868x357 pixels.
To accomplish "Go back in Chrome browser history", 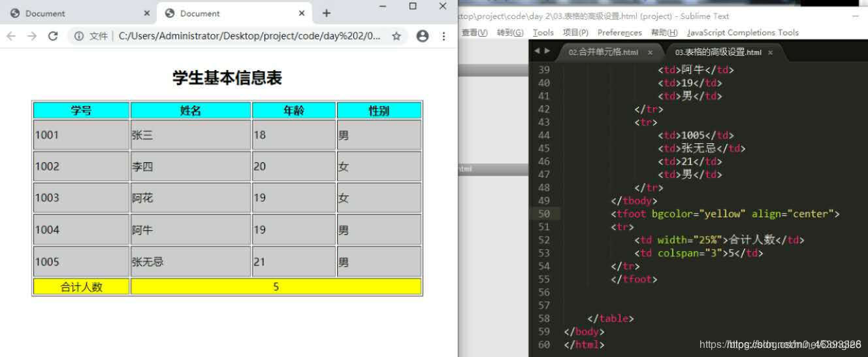I will coord(11,37).
